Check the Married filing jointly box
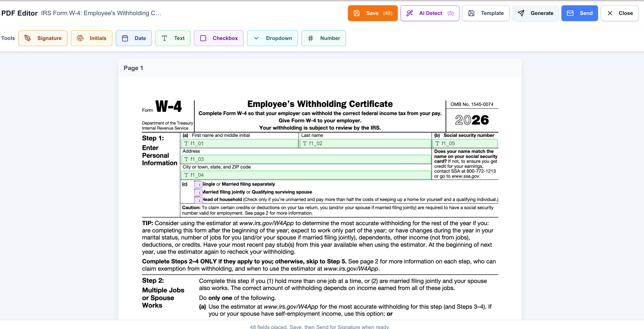The image size is (644, 329). (x=198, y=192)
